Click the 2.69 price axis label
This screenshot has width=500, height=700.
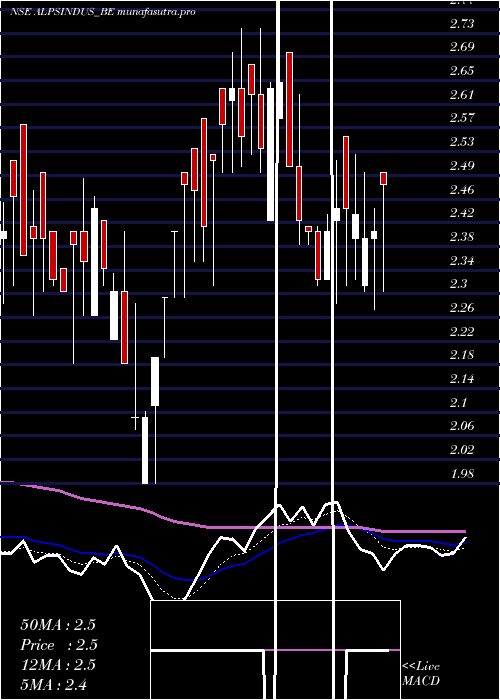coord(462,47)
